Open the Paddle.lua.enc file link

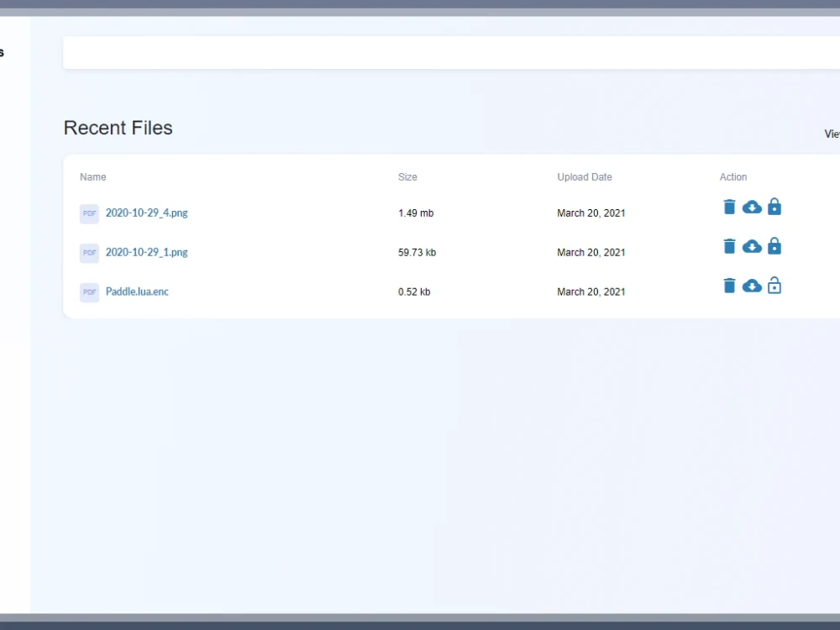coord(137,291)
